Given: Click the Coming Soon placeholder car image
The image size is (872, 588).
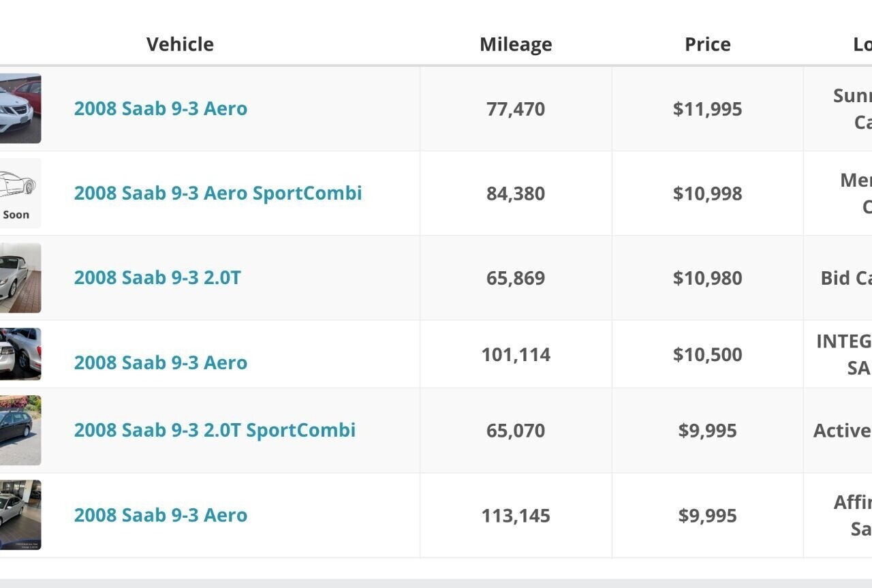Looking at the screenshot, I should coord(20,194).
